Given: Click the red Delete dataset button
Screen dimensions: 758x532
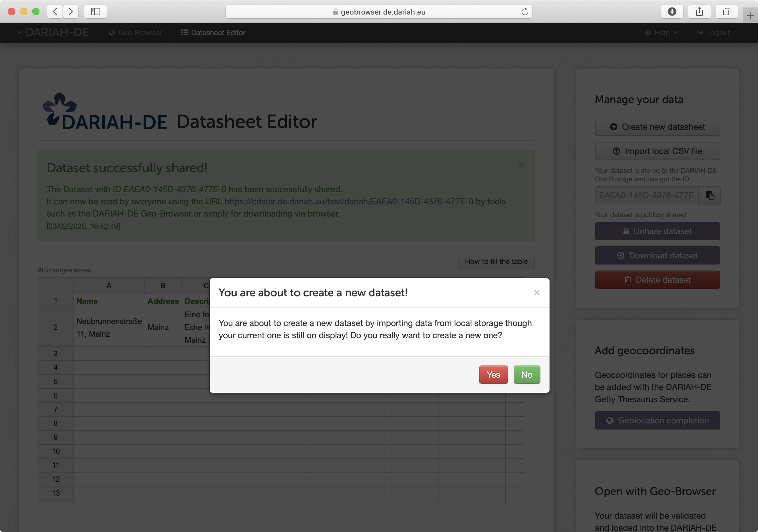Looking at the screenshot, I should pyautogui.click(x=657, y=280).
